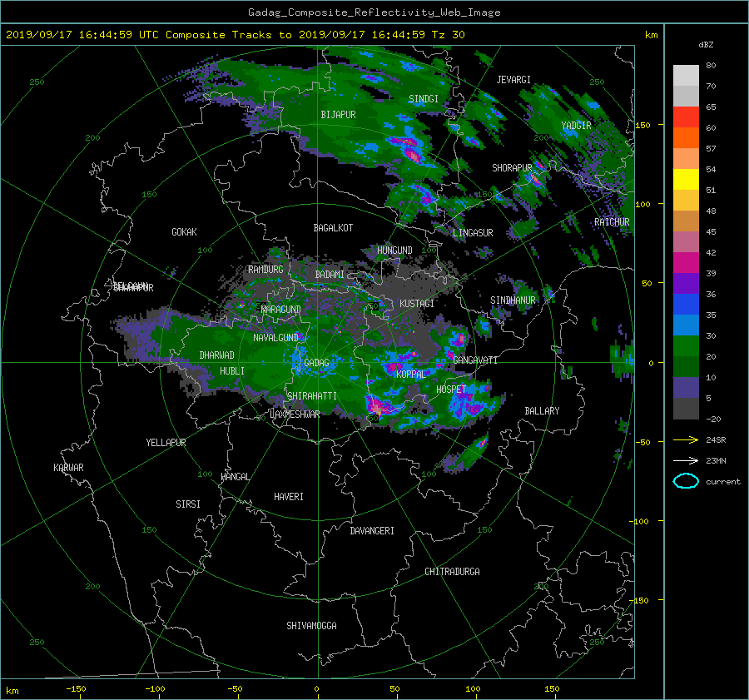Select the 80 dBZ light gray swatch
The width and height of the screenshot is (749, 700).
tap(686, 75)
